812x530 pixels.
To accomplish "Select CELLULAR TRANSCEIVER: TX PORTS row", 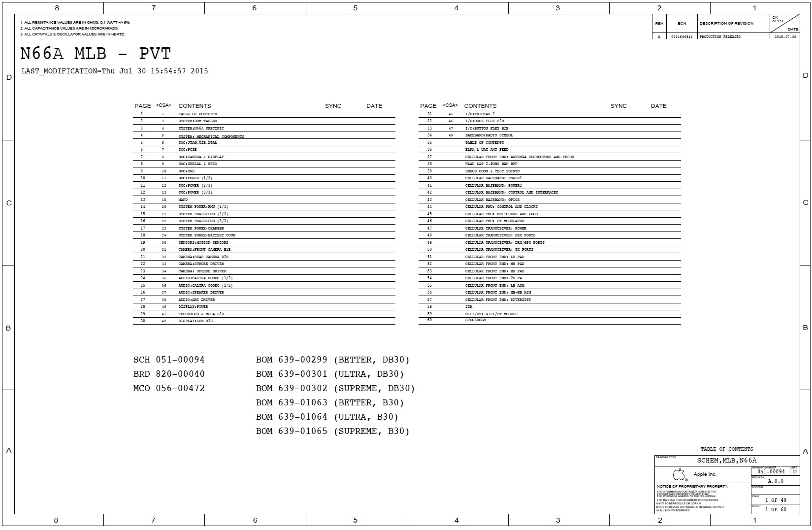I will tap(550, 249).
